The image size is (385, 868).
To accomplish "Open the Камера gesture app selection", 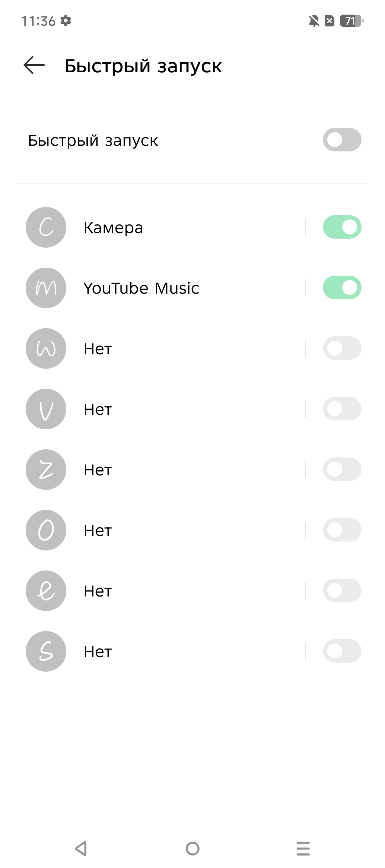I will 113,228.
